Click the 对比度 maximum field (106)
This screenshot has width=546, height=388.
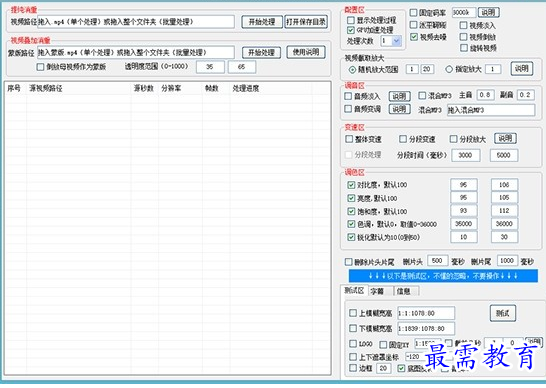pyautogui.click(x=504, y=185)
